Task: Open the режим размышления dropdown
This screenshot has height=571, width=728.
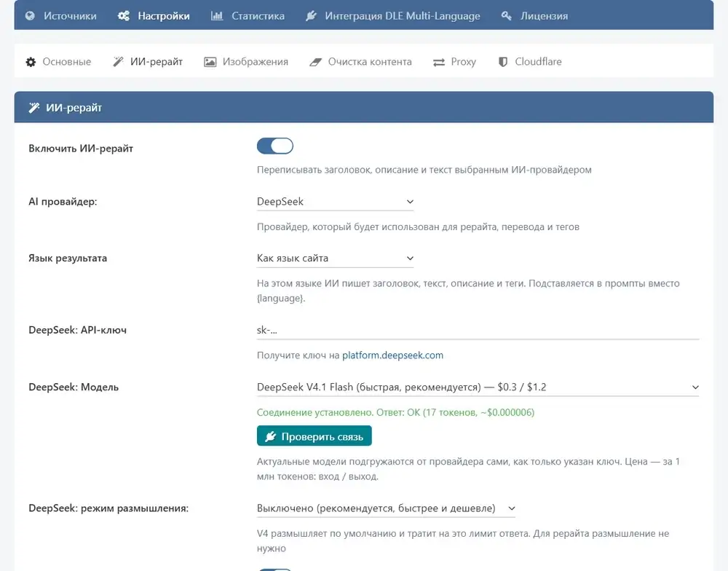Action: pos(387,508)
